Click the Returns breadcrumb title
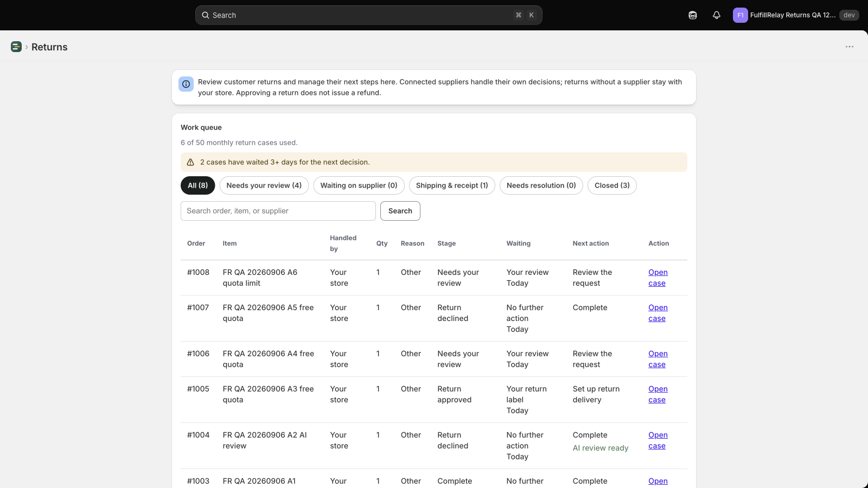The height and width of the screenshot is (488, 868). tap(49, 47)
